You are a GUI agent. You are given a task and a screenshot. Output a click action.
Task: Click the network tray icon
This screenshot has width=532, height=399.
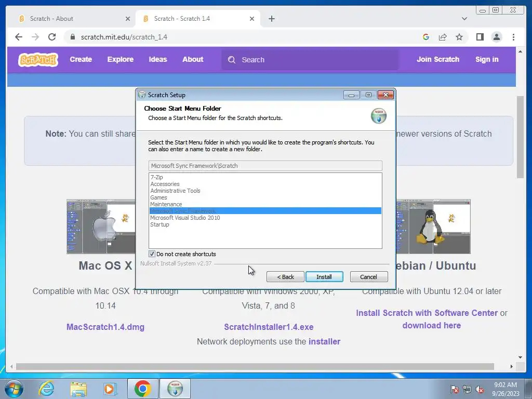(467, 389)
